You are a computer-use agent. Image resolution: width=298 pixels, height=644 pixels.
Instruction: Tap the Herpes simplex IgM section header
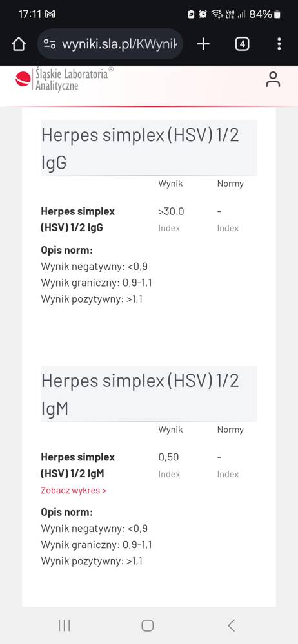click(x=149, y=394)
